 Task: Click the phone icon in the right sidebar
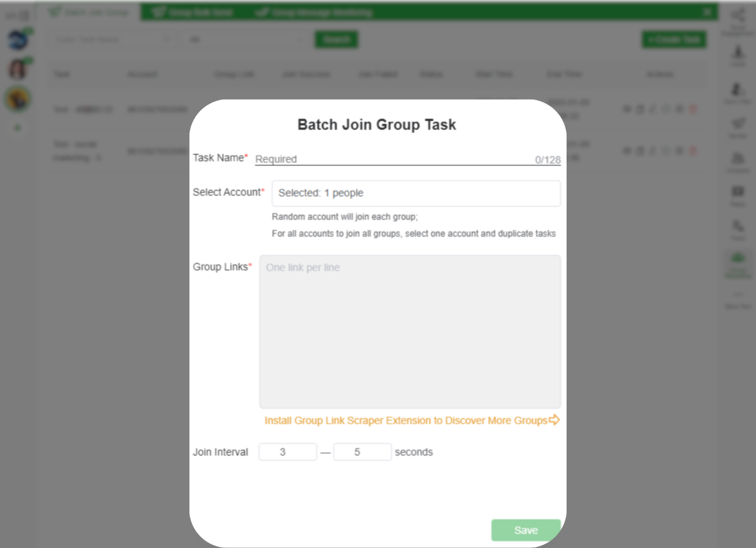pos(737,226)
